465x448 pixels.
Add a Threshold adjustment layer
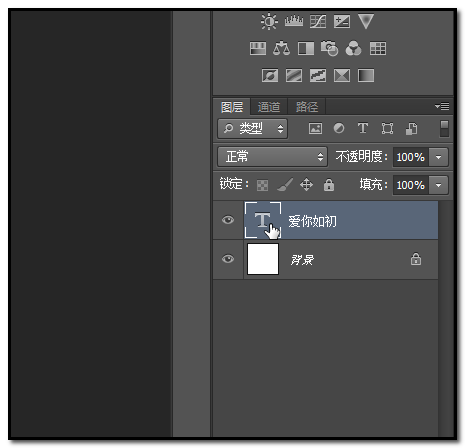coord(318,75)
